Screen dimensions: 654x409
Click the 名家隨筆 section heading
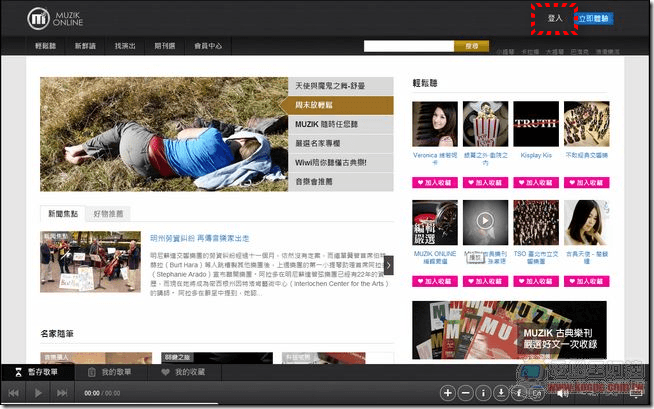[57, 334]
